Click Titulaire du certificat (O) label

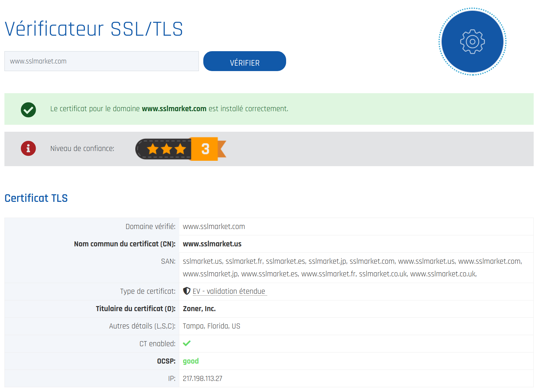coord(136,309)
